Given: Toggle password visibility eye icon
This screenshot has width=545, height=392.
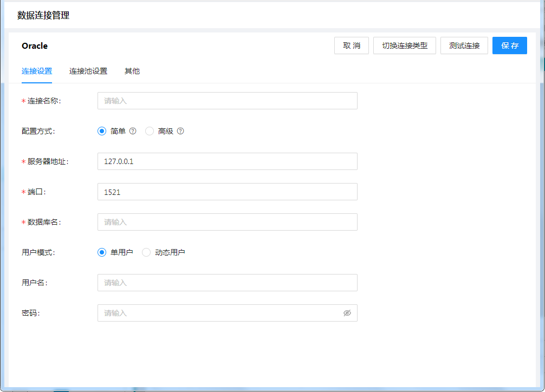Looking at the screenshot, I should pyautogui.click(x=347, y=313).
